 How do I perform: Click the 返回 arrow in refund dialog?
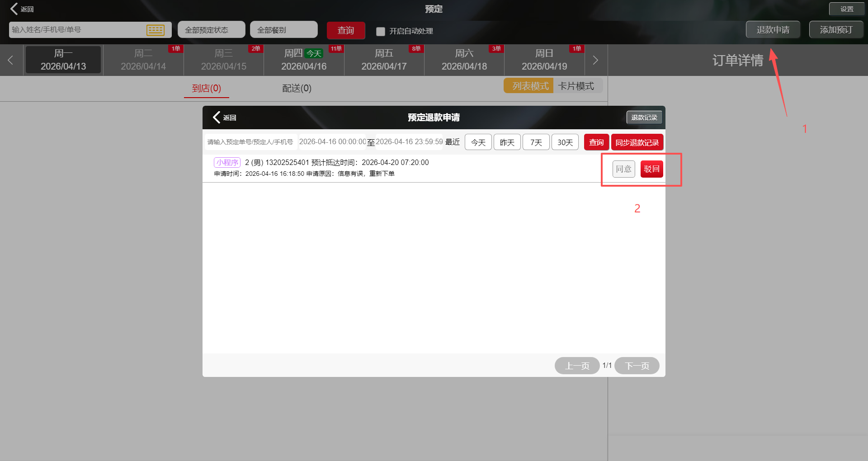225,118
